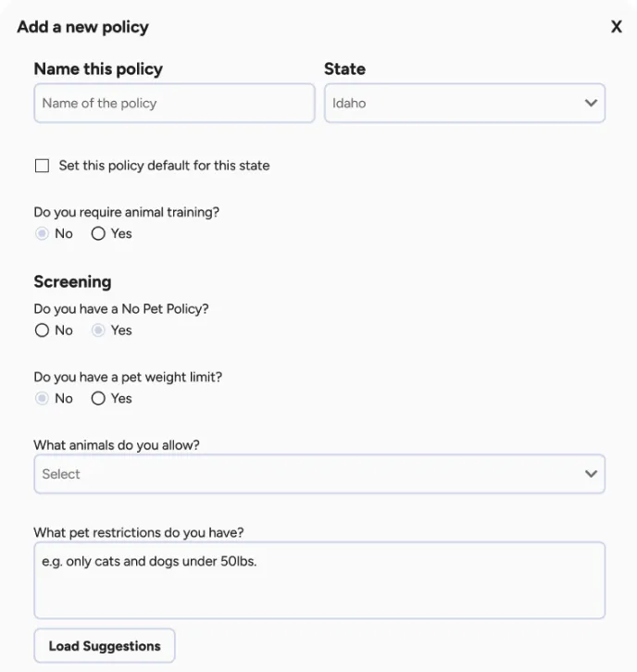The height and width of the screenshot is (672, 637).
Task: Click the chevron in allowed animals field
Action: [591, 474]
